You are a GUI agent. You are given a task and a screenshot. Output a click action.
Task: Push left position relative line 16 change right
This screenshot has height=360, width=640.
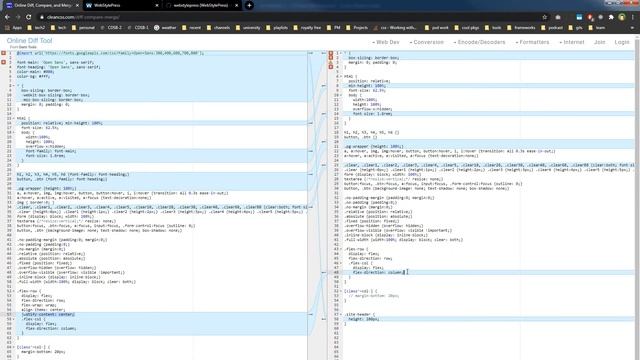click(x=311, y=123)
